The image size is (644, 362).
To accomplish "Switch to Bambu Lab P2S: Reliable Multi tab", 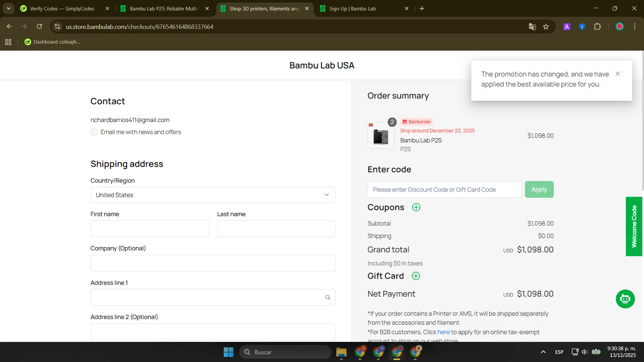I will [163, 9].
